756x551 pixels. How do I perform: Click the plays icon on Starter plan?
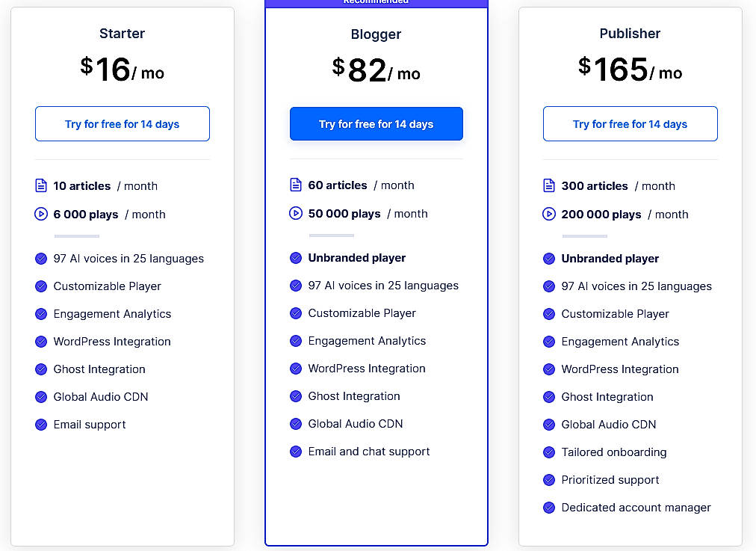tap(41, 214)
